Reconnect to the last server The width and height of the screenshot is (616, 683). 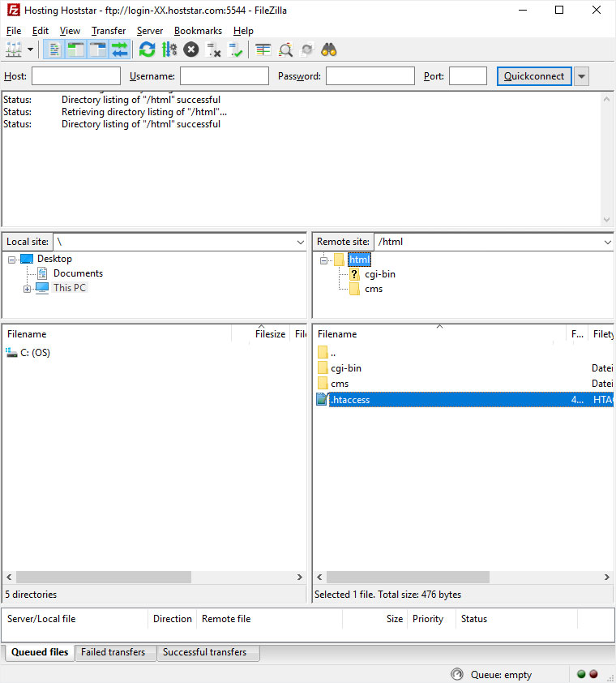(236, 49)
